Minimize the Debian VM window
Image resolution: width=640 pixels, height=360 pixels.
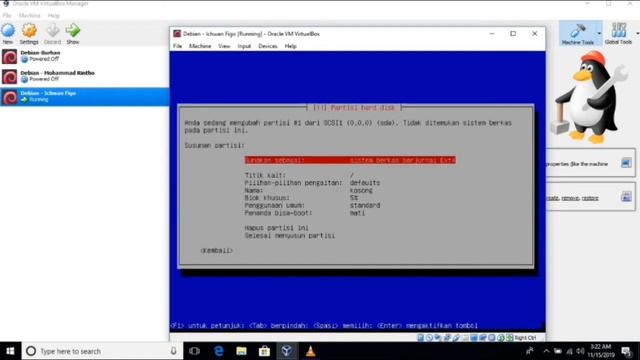coord(492,33)
